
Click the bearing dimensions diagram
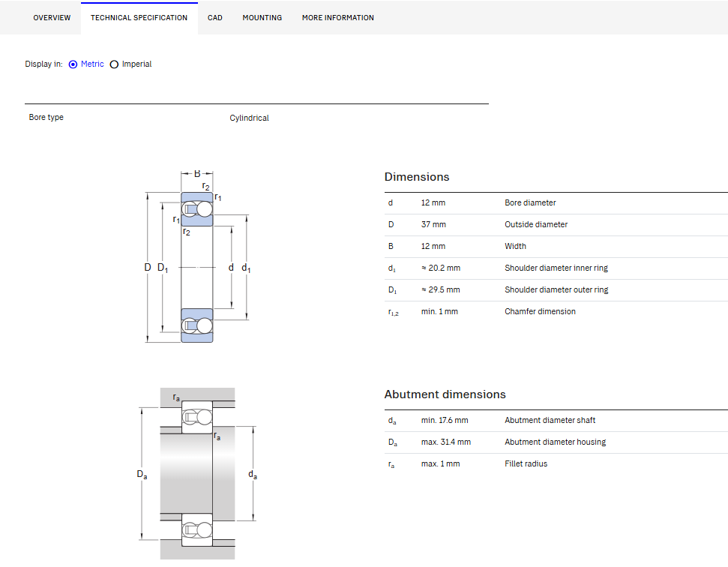tap(198, 256)
